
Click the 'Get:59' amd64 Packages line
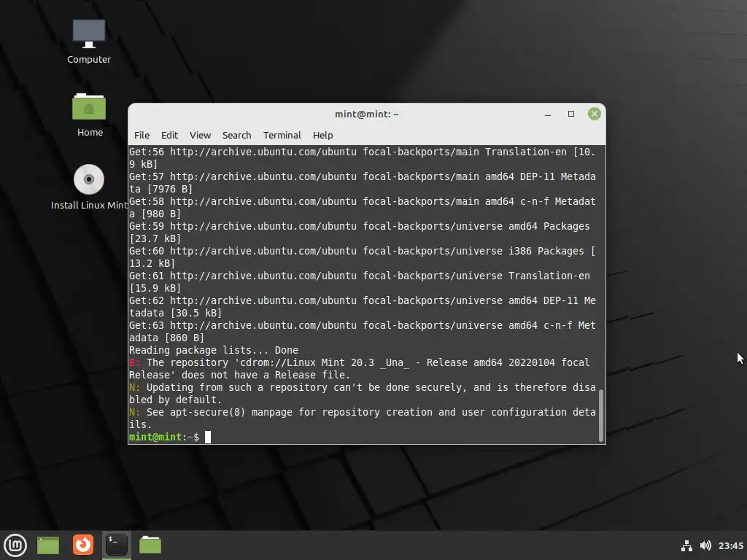click(x=359, y=232)
